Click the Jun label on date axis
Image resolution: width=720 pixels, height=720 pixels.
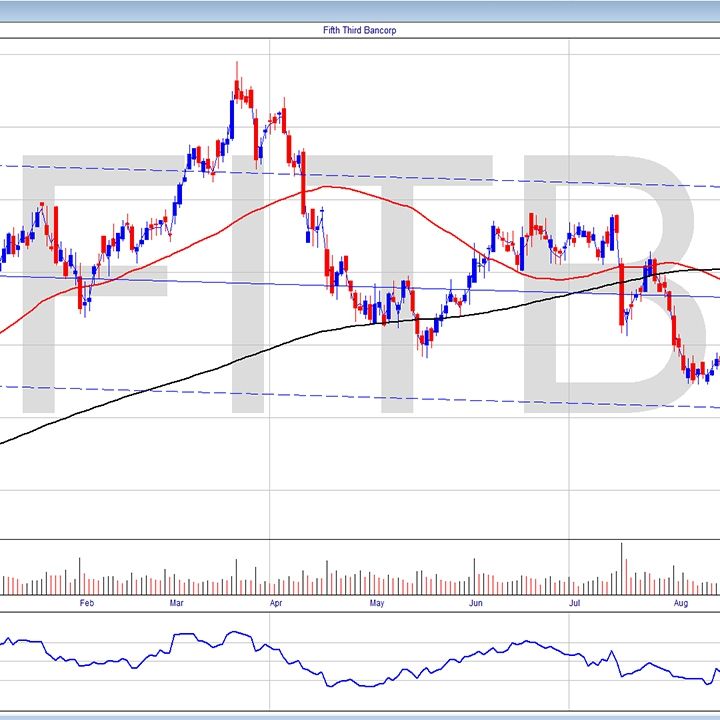475,604
